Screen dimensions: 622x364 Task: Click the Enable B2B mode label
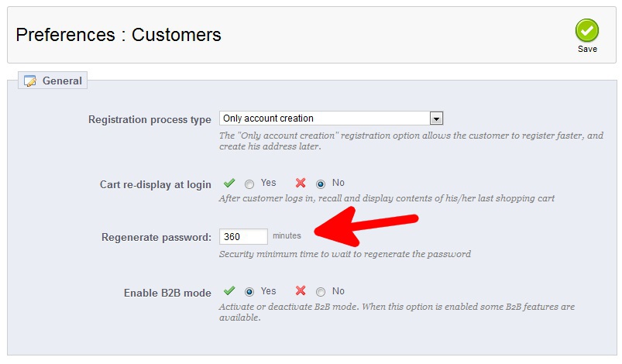tap(167, 293)
